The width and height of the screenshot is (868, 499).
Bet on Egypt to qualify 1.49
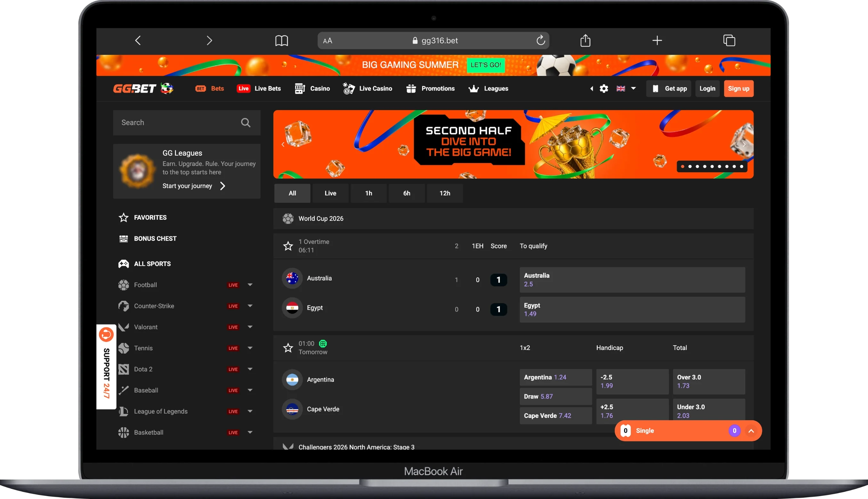(632, 309)
